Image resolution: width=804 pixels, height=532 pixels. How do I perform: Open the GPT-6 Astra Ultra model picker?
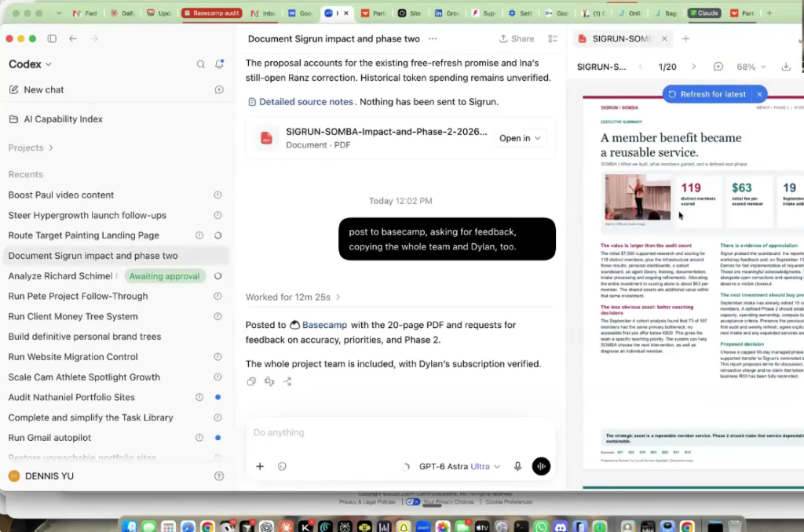click(x=459, y=466)
